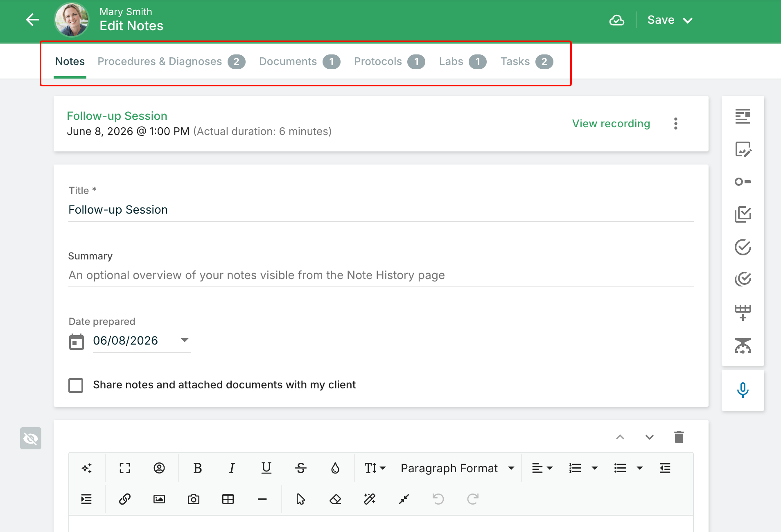781x532 pixels.
Task: Click the magic wand toolbar icon
Action: [x=370, y=499]
